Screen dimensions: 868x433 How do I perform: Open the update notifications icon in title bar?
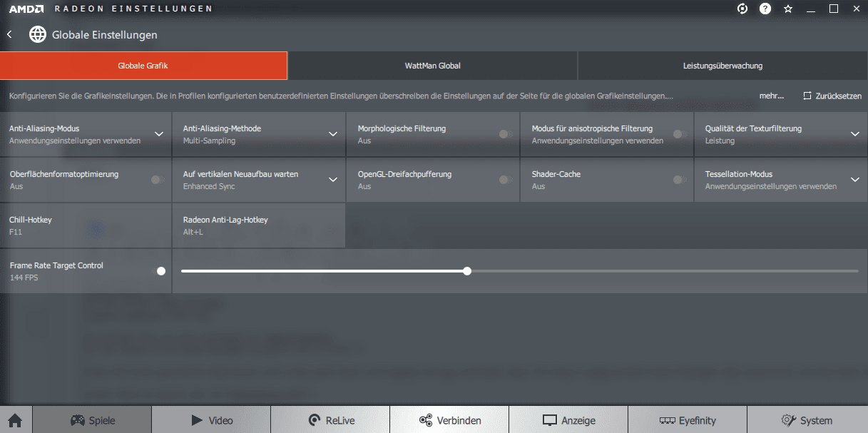click(742, 9)
